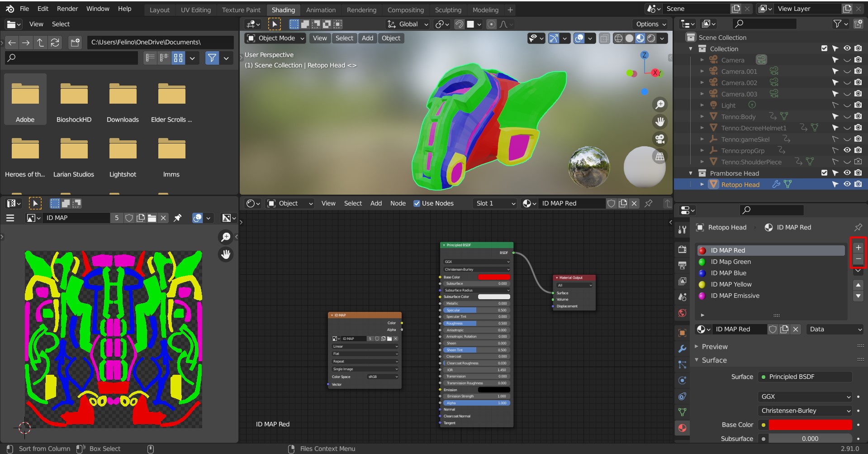Move material slot down in the list
Image resolution: width=868 pixels, height=454 pixels.
coord(858,296)
